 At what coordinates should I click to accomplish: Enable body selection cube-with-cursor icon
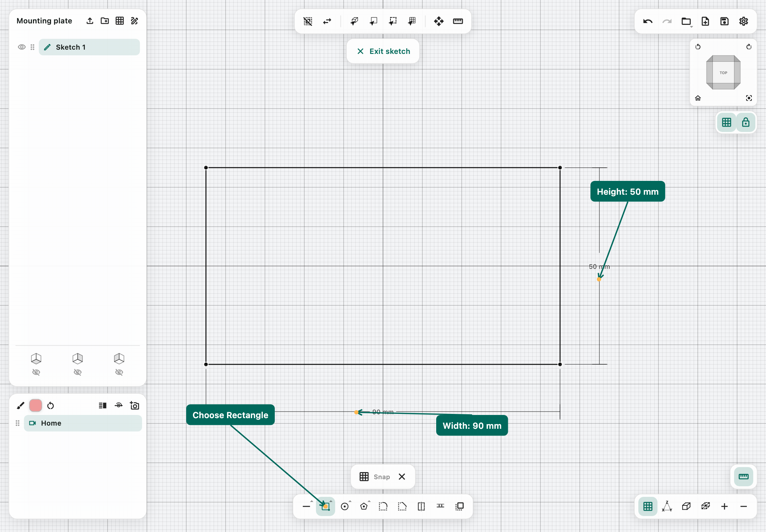354,21
